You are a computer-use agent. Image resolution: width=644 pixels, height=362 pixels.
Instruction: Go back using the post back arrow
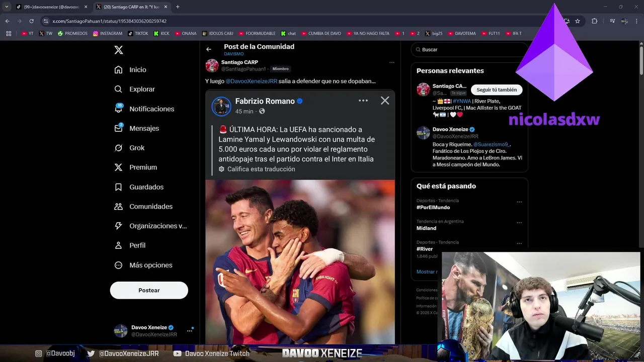pos(209,49)
